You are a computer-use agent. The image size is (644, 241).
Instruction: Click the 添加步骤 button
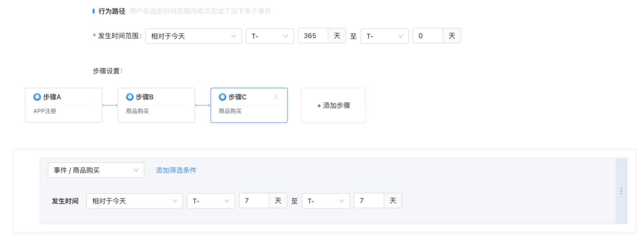coord(334,106)
